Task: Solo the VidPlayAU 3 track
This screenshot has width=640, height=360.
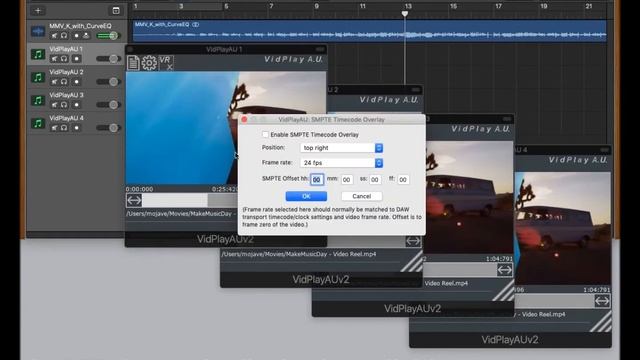Action: tap(64, 104)
